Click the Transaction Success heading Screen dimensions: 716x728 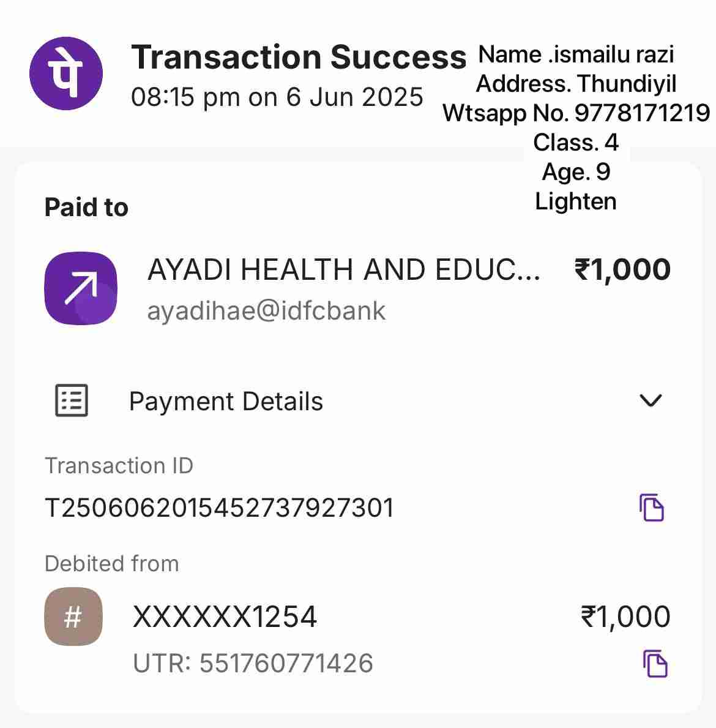click(299, 58)
